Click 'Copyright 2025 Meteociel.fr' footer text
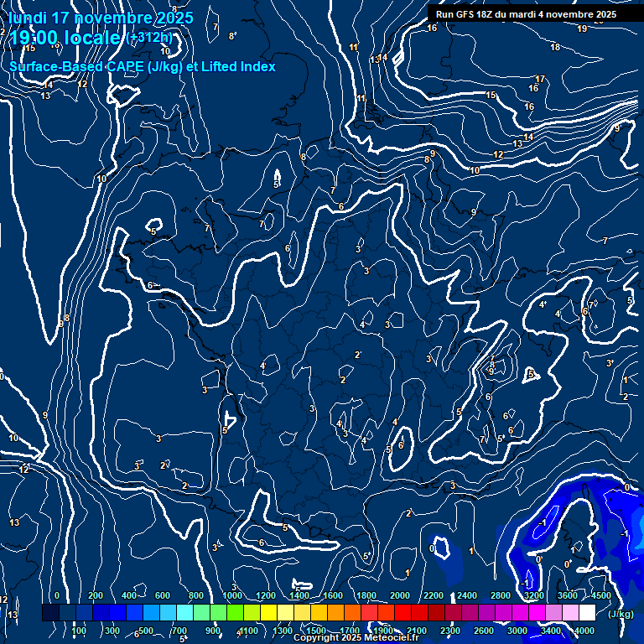Screen dimensions: 644x644 (356, 637)
